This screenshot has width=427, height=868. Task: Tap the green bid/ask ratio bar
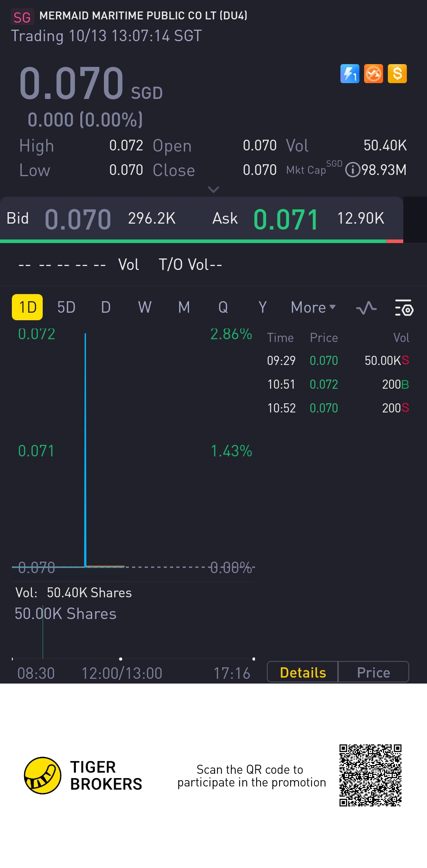(x=193, y=241)
